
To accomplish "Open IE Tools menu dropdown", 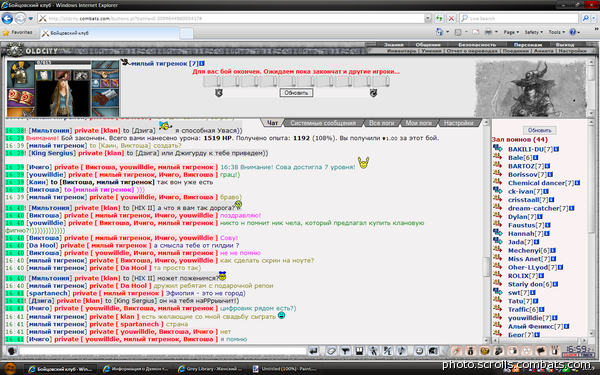I will [556, 32].
